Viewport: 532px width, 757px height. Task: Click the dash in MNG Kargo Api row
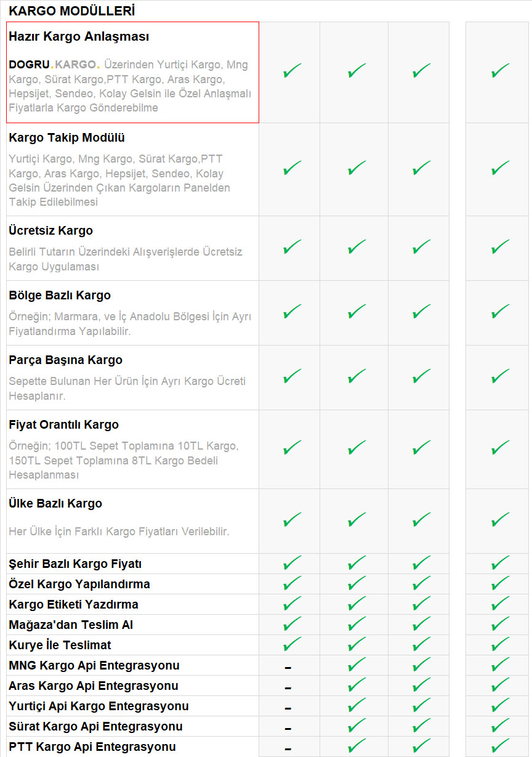pyautogui.click(x=288, y=668)
